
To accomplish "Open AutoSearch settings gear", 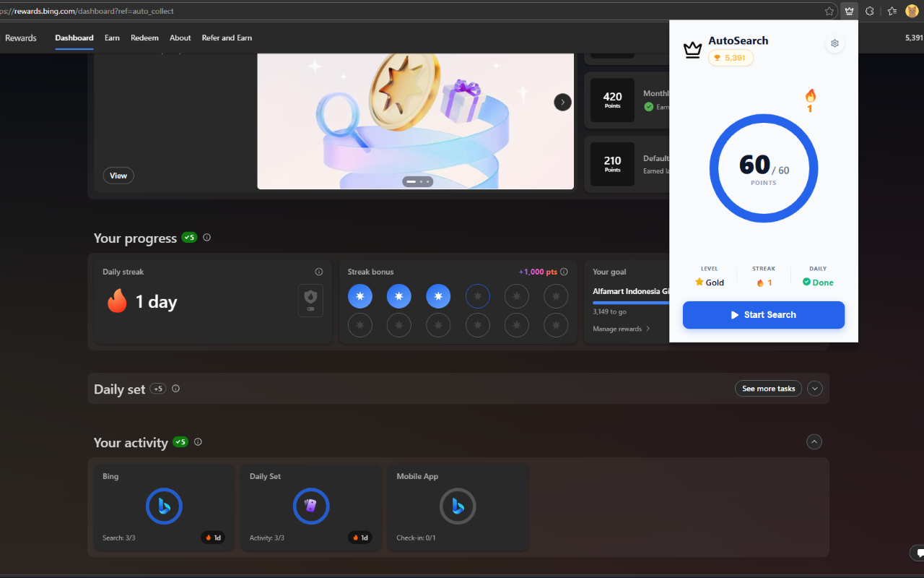I will (834, 43).
